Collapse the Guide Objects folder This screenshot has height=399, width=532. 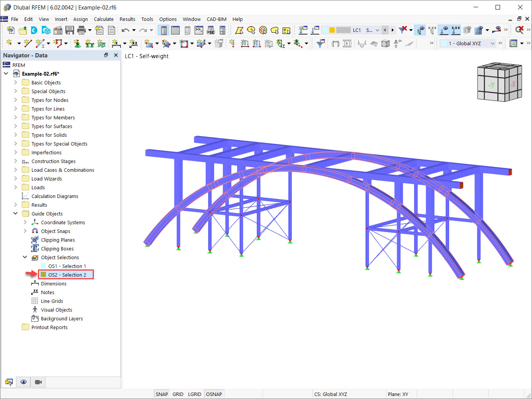(16, 214)
